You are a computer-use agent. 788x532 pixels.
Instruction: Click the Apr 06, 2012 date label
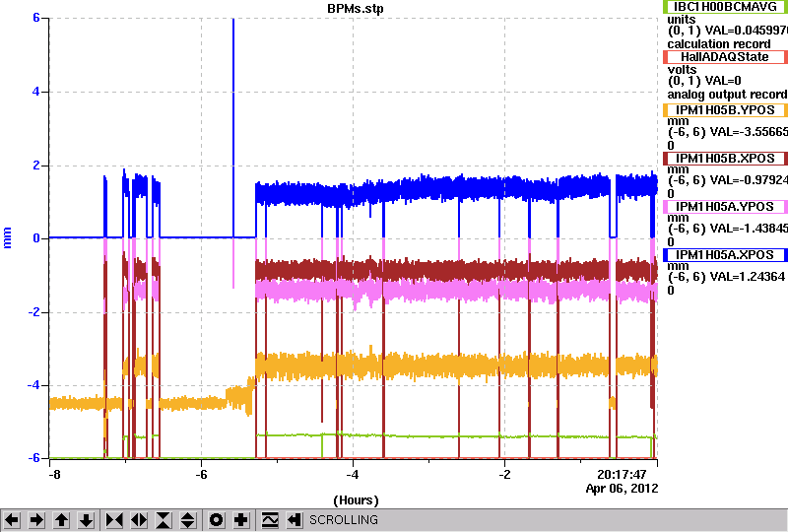(622, 489)
